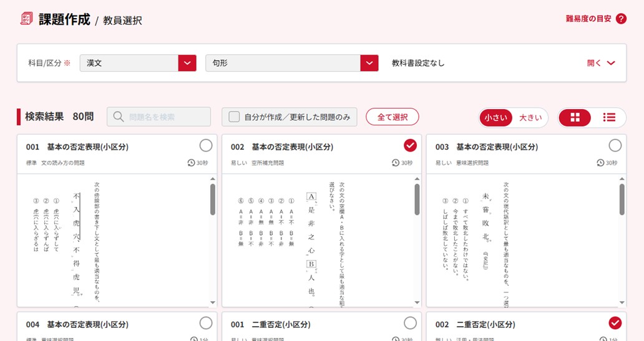Select the grid view icon
The image size is (644, 341).
pyautogui.click(x=575, y=118)
